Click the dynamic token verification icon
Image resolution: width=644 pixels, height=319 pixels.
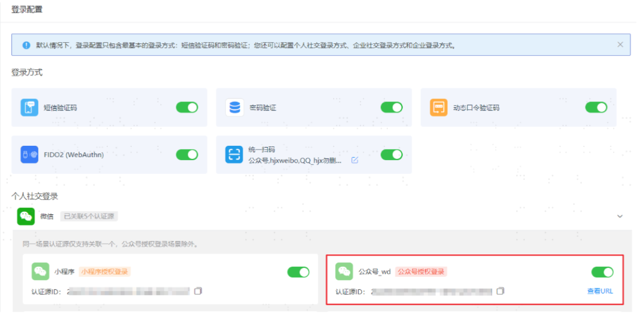pos(439,108)
